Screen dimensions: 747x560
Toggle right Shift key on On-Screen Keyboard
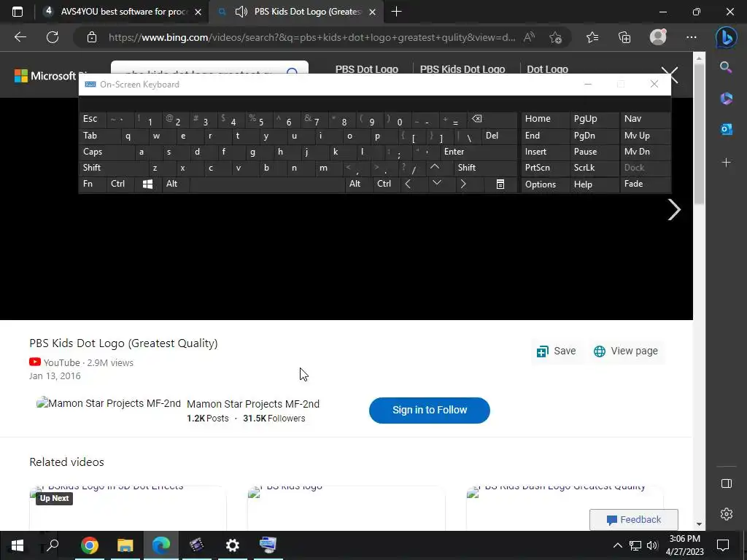(485, 168)
